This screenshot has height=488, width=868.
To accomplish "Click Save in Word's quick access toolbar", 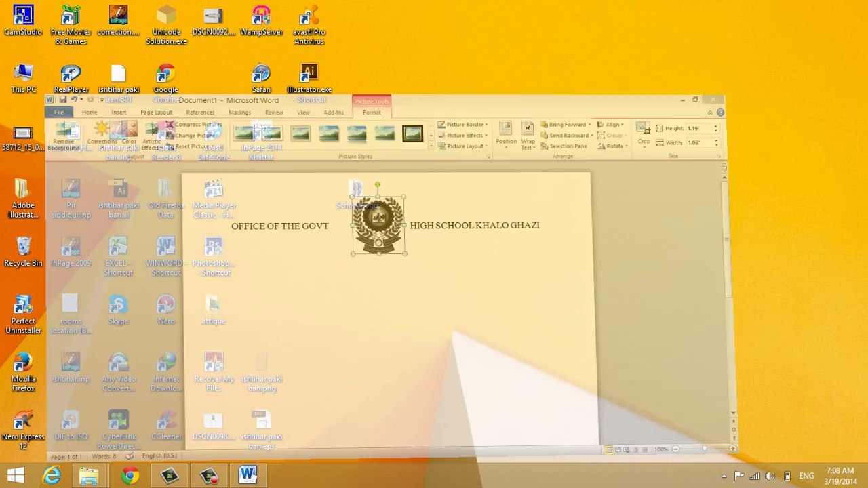I will click(62, 100).
